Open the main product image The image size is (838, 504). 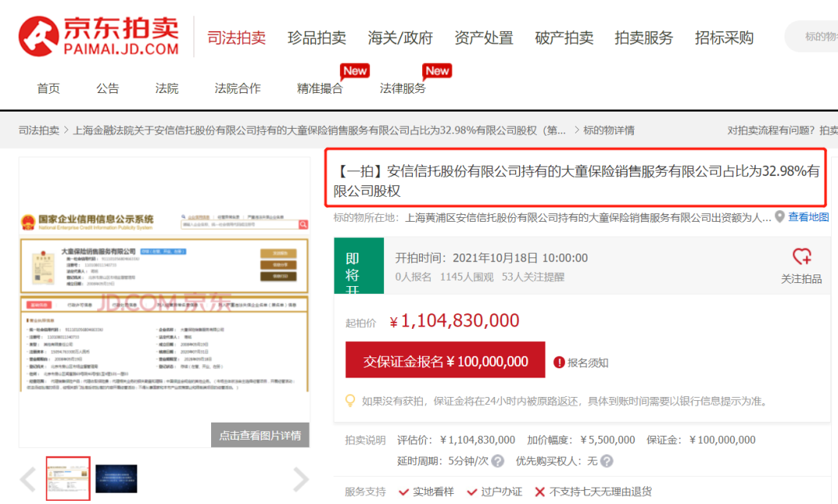tap(164, 302)
